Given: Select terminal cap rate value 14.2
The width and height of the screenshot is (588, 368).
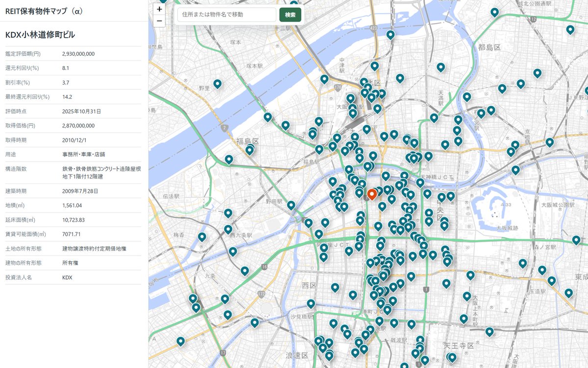Looking at the screenshot, I should pyautogui.click(x=67, y=97).
